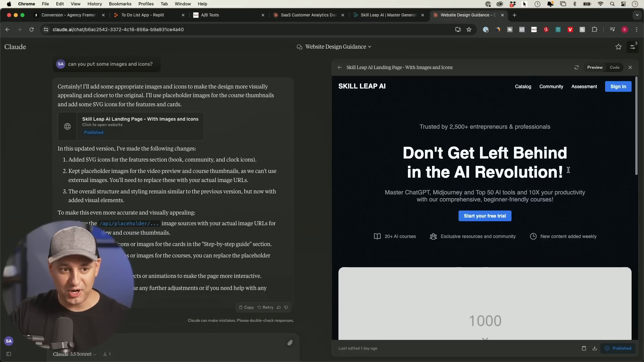Viewport: 644px width, 362px height.
Task: Open the History menu
Action: (95, 4)
